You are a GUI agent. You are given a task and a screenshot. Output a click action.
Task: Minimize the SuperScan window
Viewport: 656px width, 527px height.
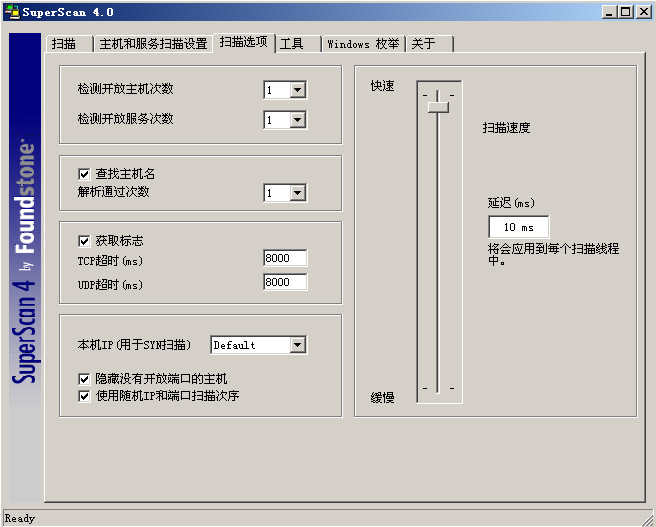[x=609, y=12]
